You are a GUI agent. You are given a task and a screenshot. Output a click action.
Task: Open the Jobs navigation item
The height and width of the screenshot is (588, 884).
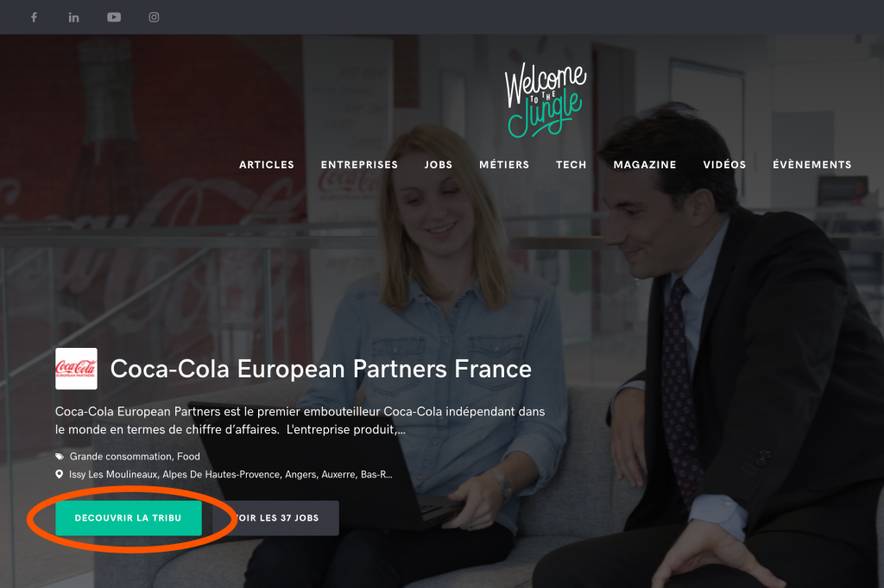pyautogui.click(x=438, y=165)
